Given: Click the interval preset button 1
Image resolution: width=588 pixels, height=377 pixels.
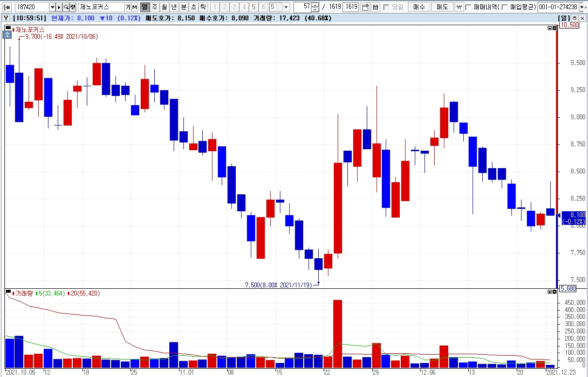Looking at the screenshot, I should pyautogui.click(x=215, y=7).
